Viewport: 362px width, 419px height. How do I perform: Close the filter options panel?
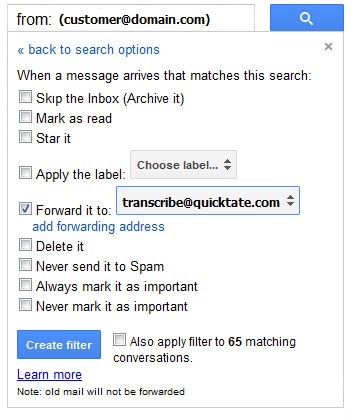click(328, 46)
